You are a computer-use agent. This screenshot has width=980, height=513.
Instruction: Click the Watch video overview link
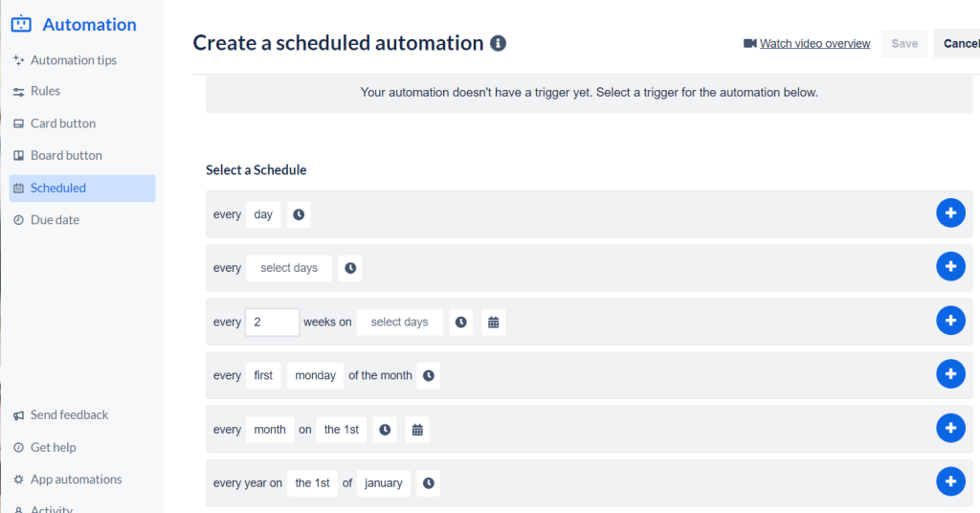814,43
